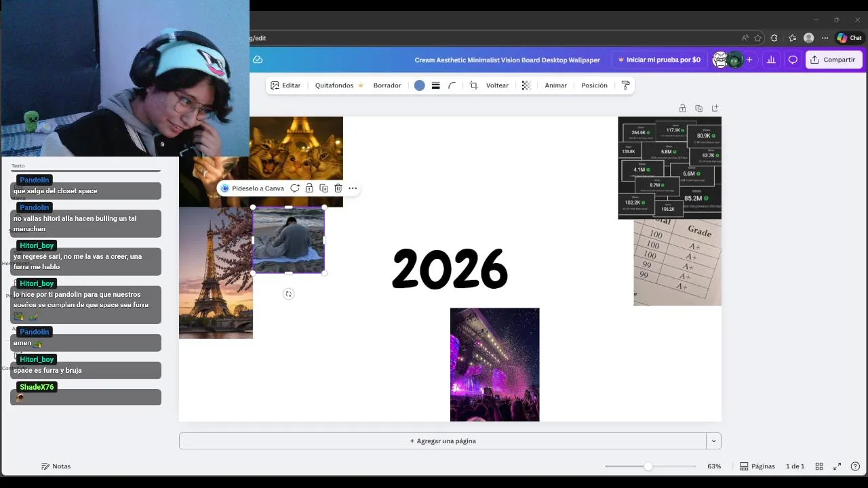Screen dimensions: 868x488
Task: Click the rotate handle below selected image
Action: tap(288, 293)
